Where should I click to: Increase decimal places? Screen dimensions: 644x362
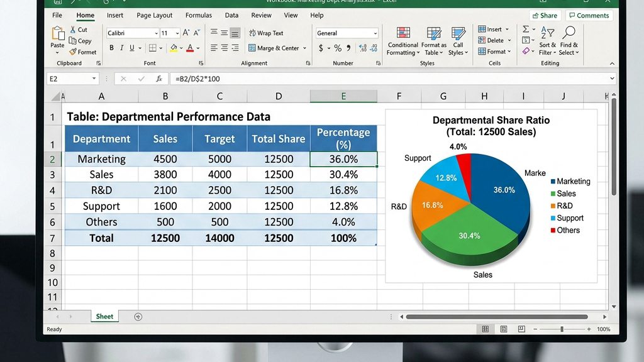coord(363,48)
